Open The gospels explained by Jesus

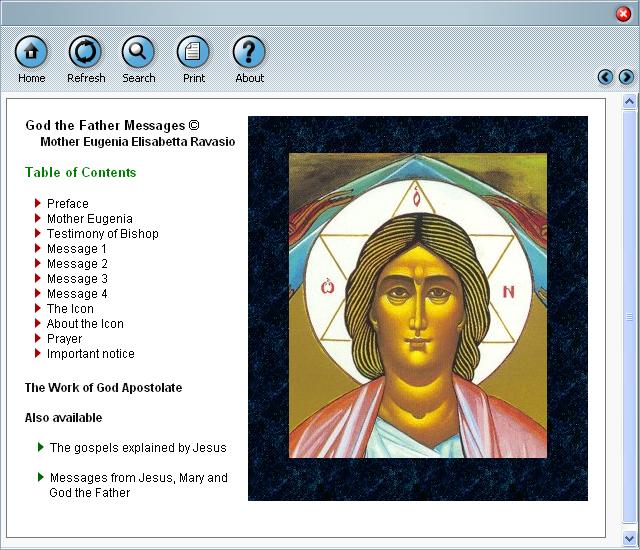[138, 448]
